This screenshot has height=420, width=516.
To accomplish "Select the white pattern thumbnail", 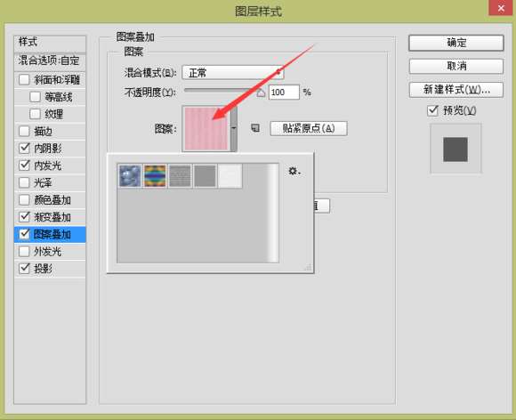I will pyautogui.click(x=230, y=176).
